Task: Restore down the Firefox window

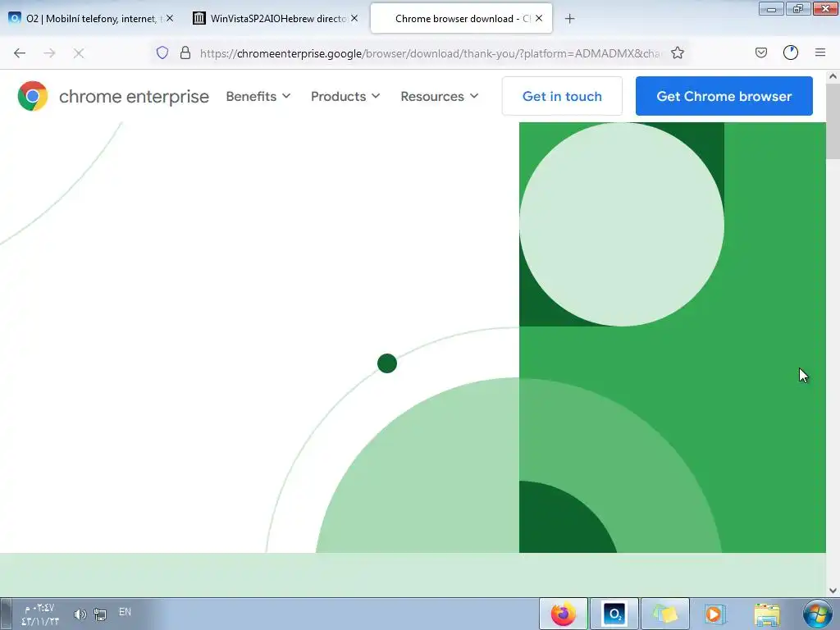Action: pos(797,9)
